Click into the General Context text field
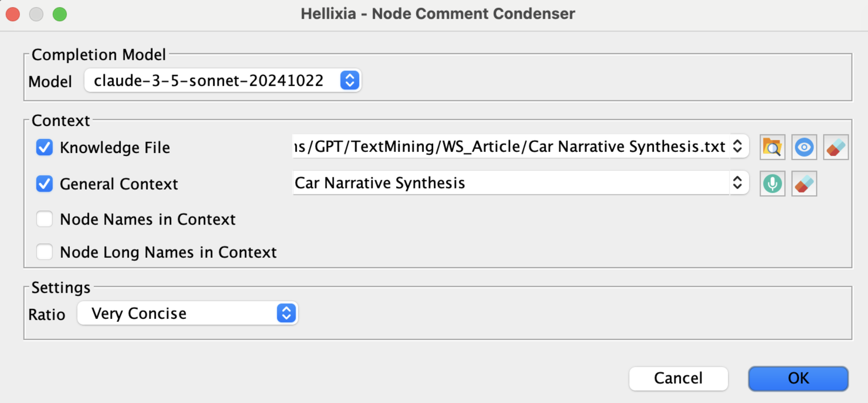868x403 pixels. point(505,183)
